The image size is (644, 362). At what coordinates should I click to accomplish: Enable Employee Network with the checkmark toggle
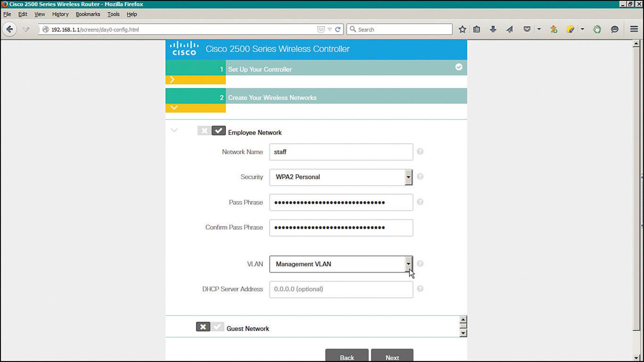click(218, 131)
